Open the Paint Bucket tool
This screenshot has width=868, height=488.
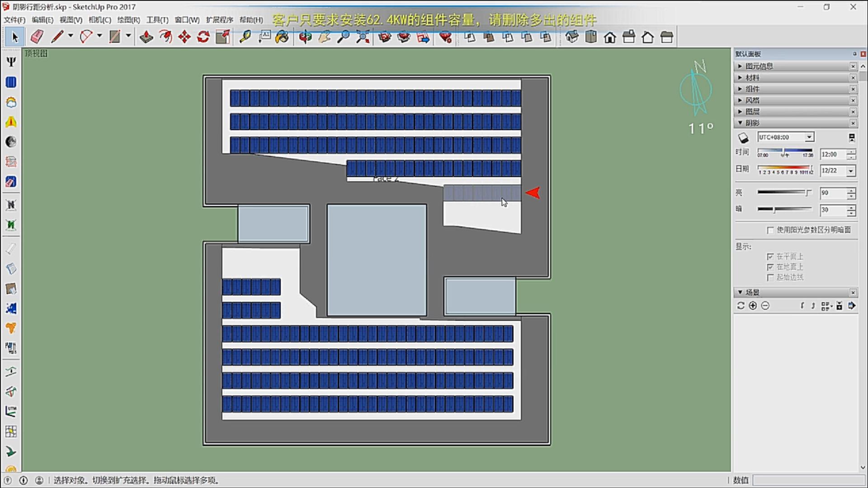(282, 37)
